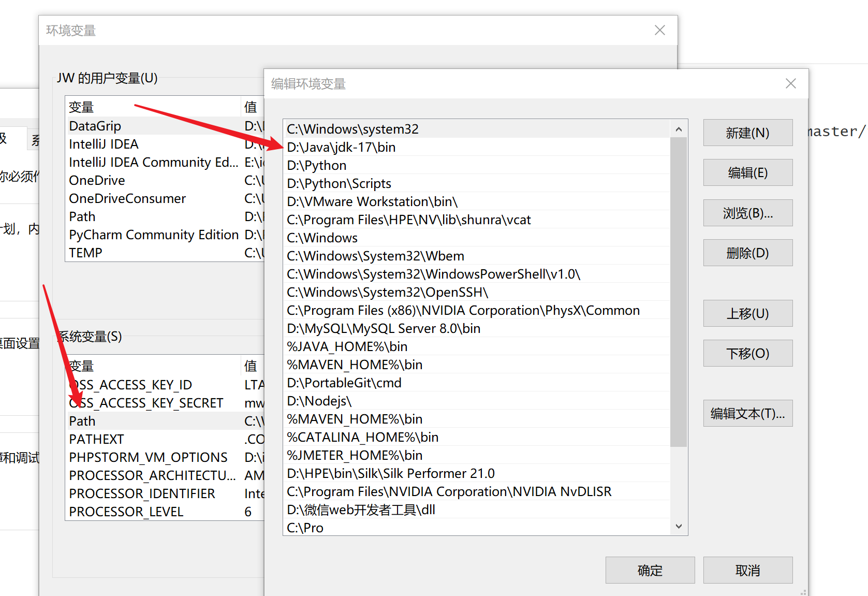Viewport: 868px width, 596px height.
Task: Click the 新建(N) button
Action: point(747,133)
